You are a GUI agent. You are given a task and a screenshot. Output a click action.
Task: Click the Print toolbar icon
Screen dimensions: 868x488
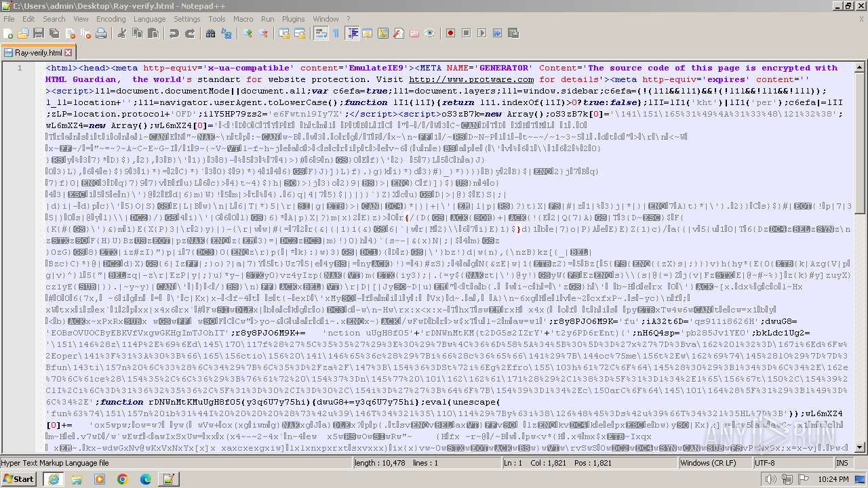[101, 33]
